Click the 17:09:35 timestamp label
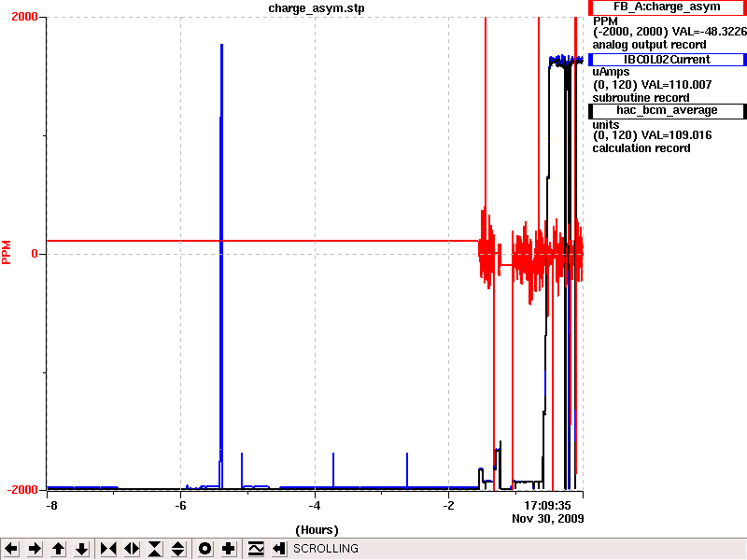Viewport: 747px width, 560px height. [547, 505]
